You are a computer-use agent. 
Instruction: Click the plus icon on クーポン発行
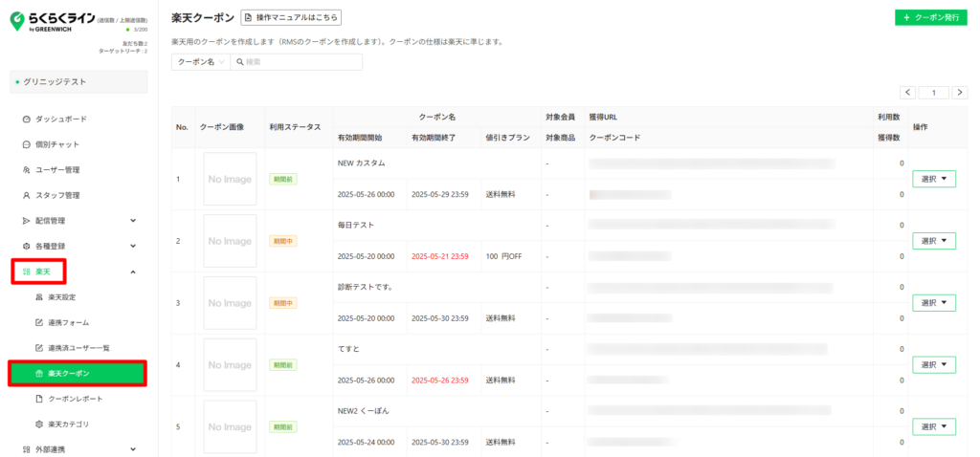point(907,17)
